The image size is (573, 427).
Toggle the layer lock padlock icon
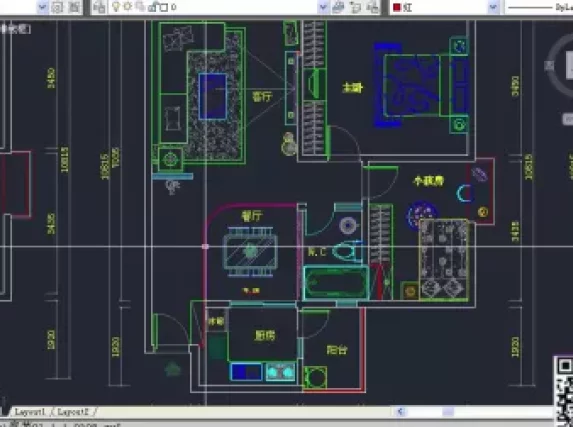pyautogui.click(x=153, y=7)
